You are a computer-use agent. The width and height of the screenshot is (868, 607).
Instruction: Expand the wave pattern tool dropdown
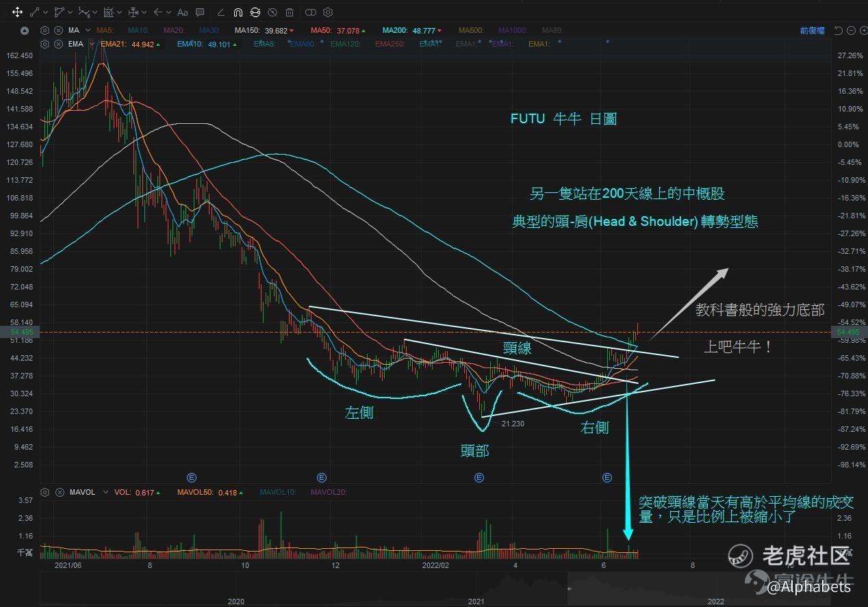tap(94, 12)
